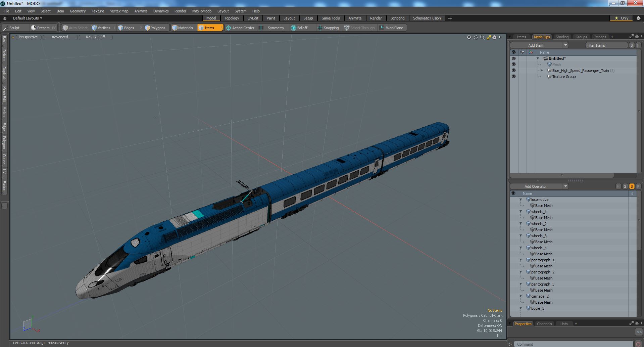The width and height of the screenshot is (644, 347).
Task: Open the Duplicate vertical sidebar tab
Action: [x=4, y=74]
